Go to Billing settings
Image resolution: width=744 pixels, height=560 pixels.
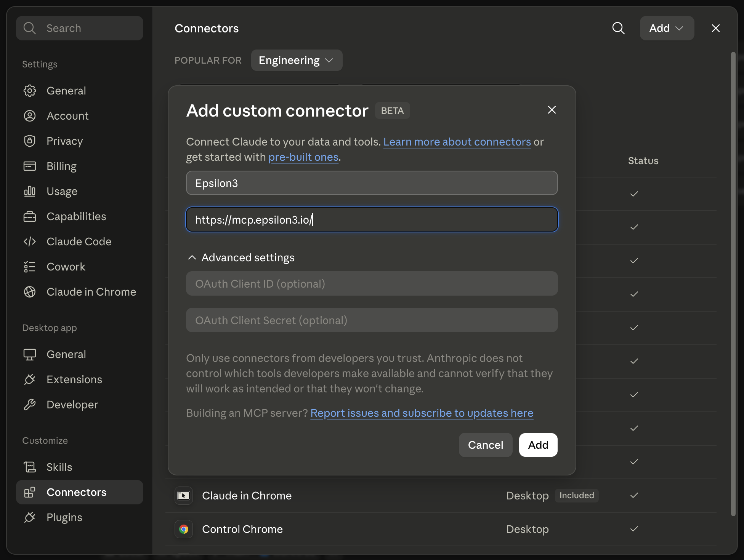click(80, 166)
